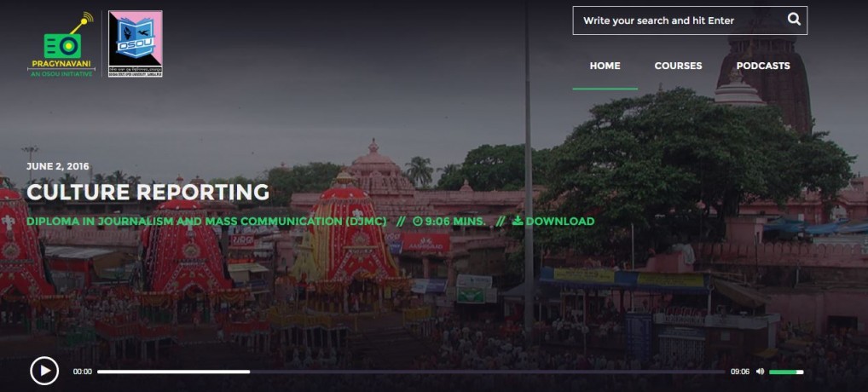Click the 9:06 MINS. duration text
The width and height of the screenshot is (868, 392).
455,222
